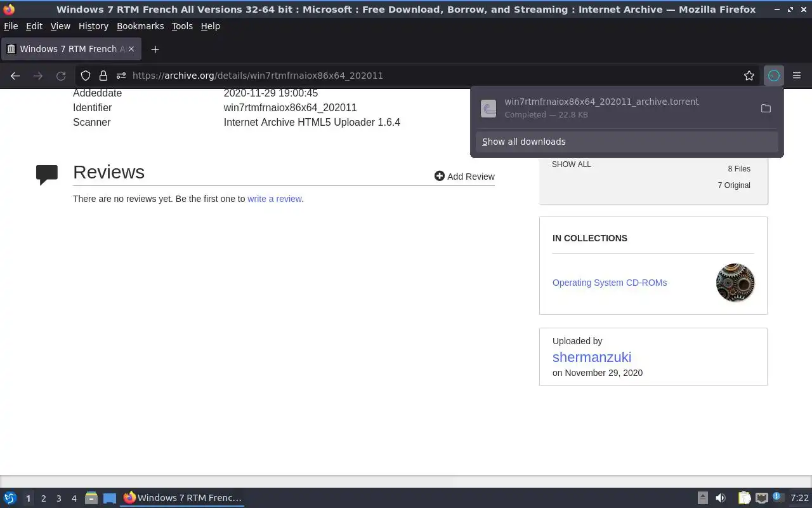812x508 pixels.
Task: Switch to workspace 2
Action: click(x=43, y=498)
